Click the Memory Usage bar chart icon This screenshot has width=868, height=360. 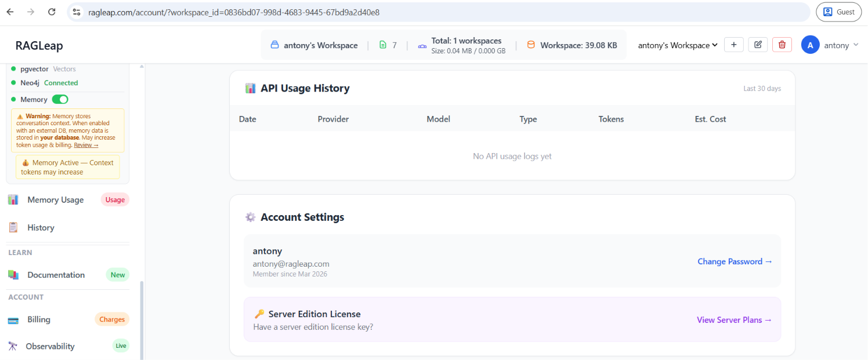[13, 199]
